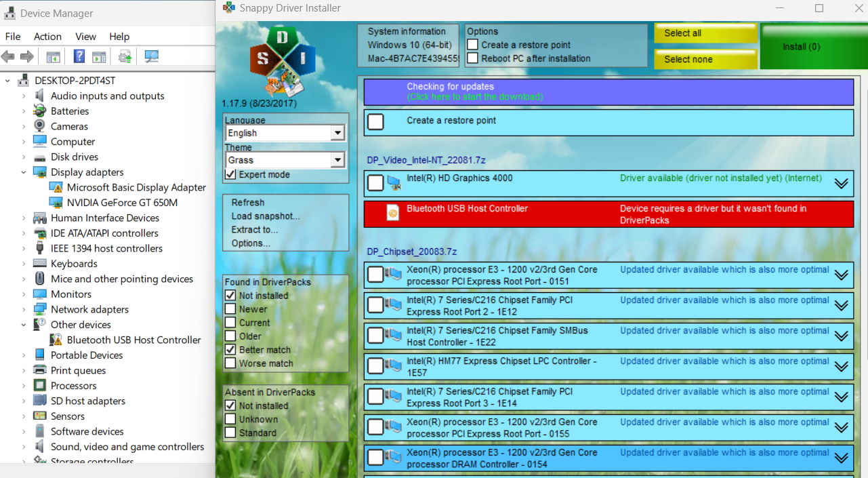
Task: Click the Network adapters category icon
Action: [39, 309]
